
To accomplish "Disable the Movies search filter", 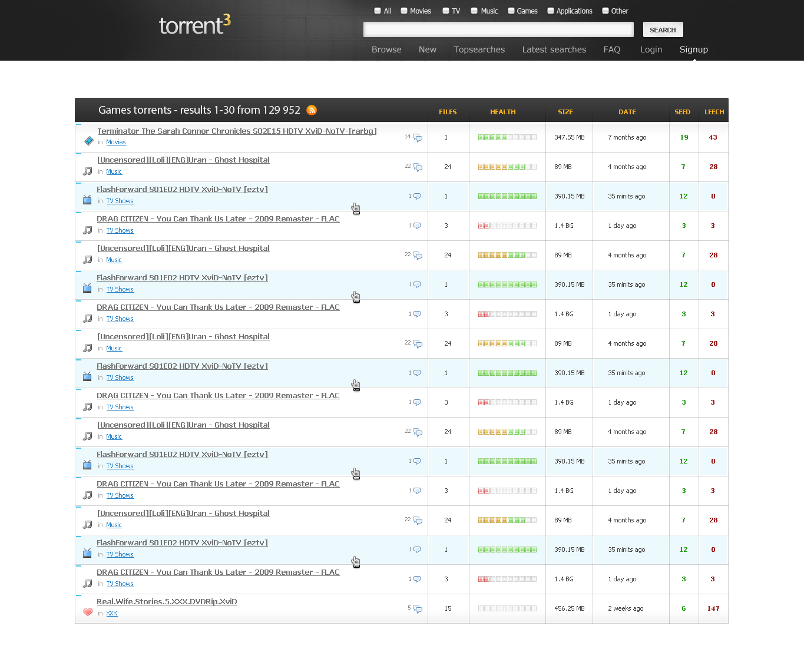I will point(403,10).
